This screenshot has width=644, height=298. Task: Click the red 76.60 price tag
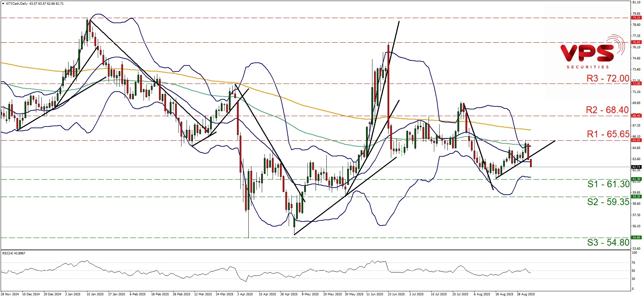point(636,42)
